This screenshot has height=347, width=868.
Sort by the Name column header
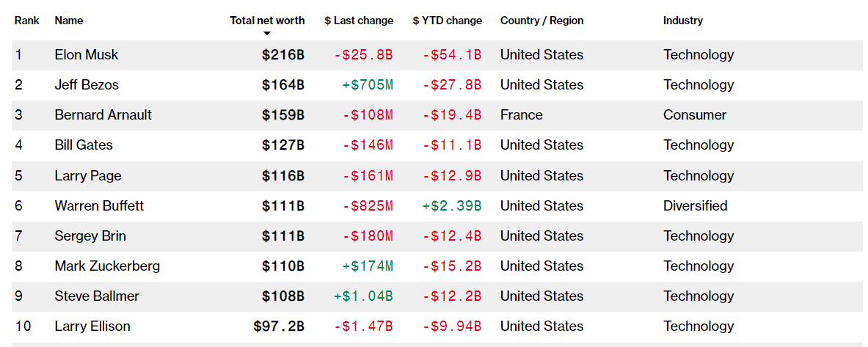69,21
